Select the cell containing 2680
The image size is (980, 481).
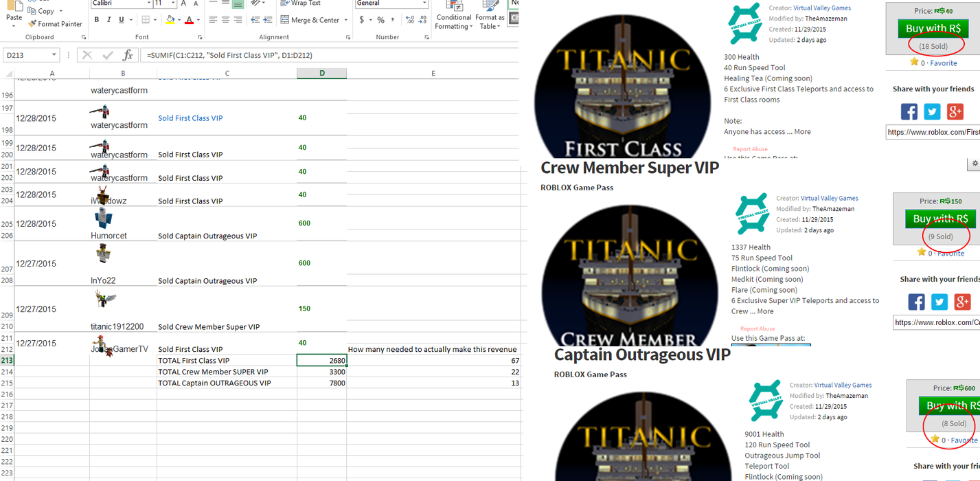321,360
